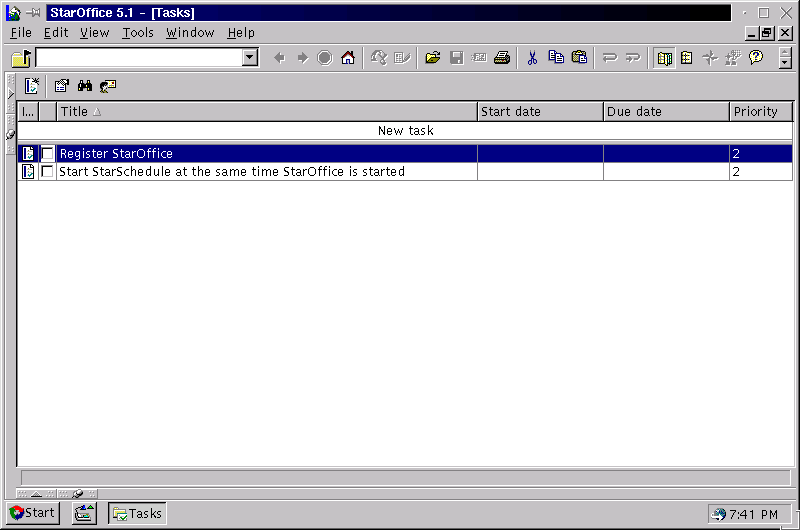Click the Home icon in the toolbar
The width and height of the screenshot is (800, 530).
[x=348, y=58]
